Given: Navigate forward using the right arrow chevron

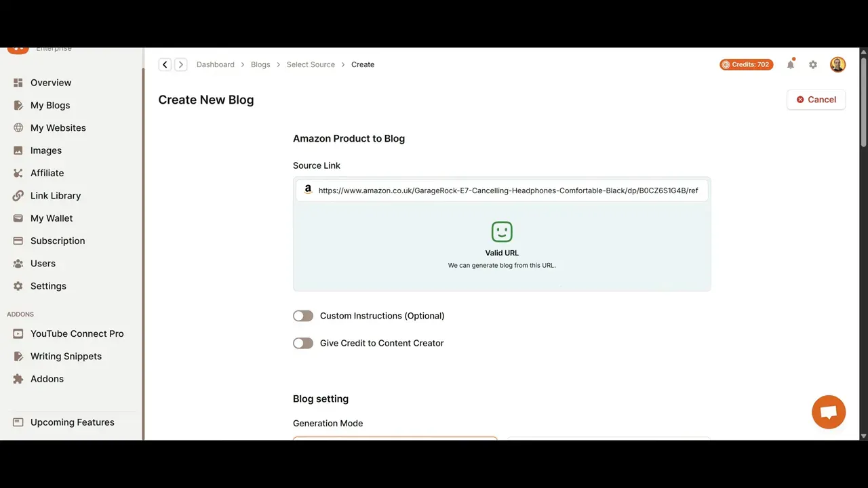Looking at the screenshot, I should (181, 64).
